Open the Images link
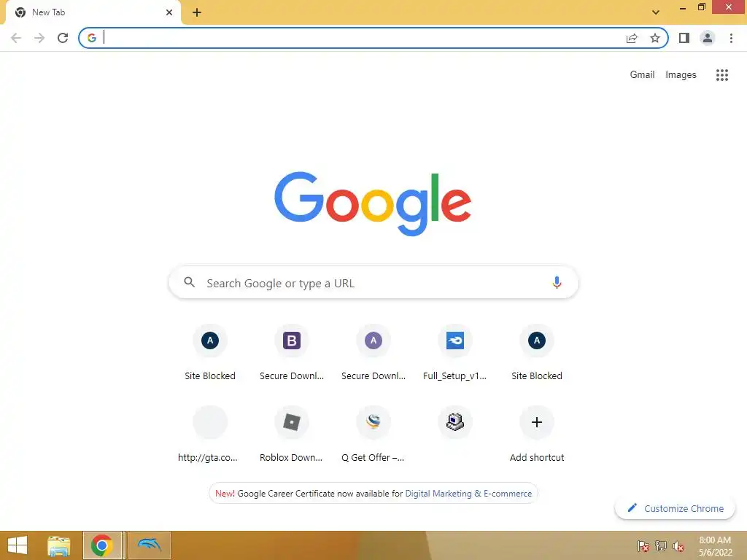Screen dimensions: 747x560 point(681,75)
